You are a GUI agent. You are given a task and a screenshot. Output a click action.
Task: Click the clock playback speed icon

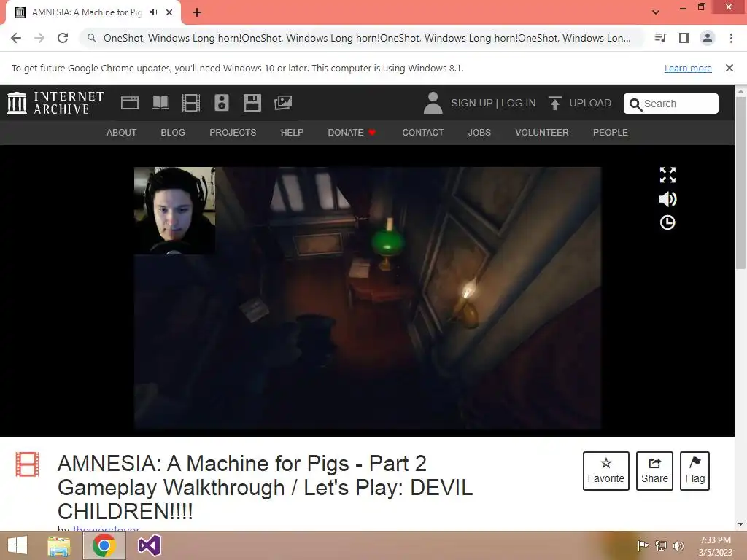(x=667, y=222)
